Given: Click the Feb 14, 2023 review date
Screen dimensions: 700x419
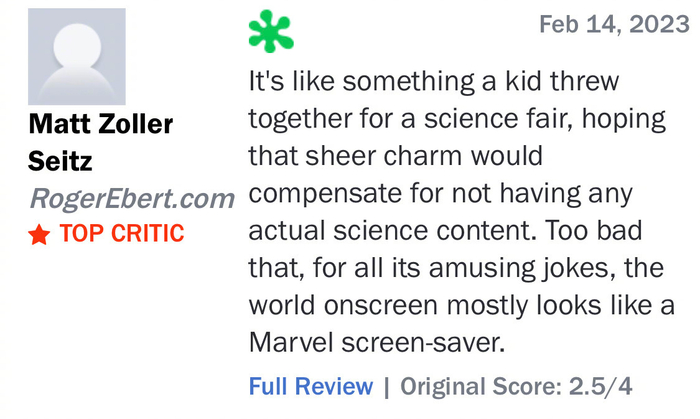Looking at the screenshot, I should pyautogui.click(x=613, y=25).
